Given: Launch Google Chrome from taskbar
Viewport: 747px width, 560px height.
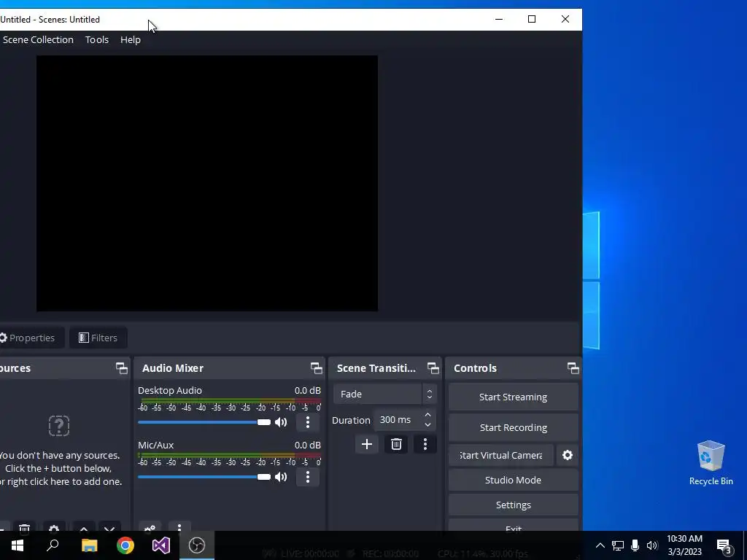Looking at the screenshot, I should (125, 545).
